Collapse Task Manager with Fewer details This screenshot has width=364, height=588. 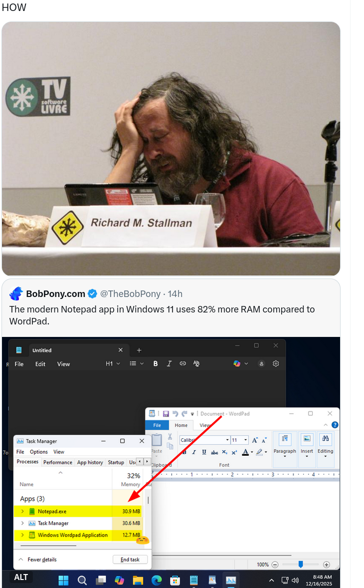pyautogui.click(x=38, y=559)
